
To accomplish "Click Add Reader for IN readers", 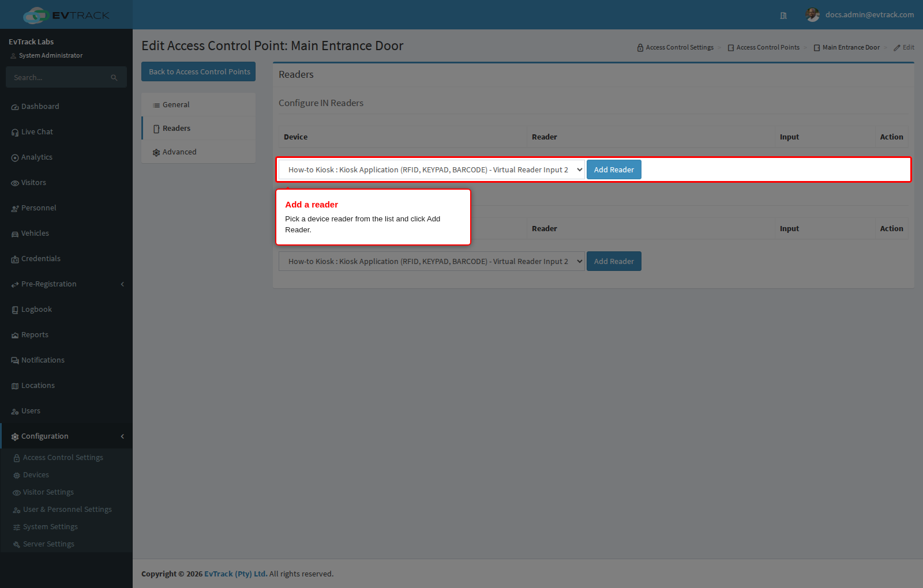I will click(614, 169).
